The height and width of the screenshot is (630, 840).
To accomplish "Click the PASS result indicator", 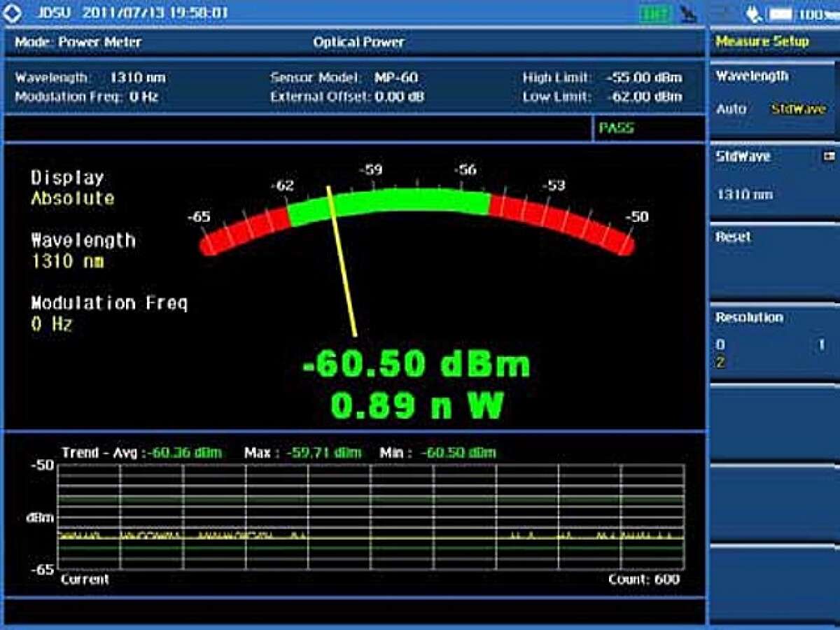I will click(x=617, y=129).
